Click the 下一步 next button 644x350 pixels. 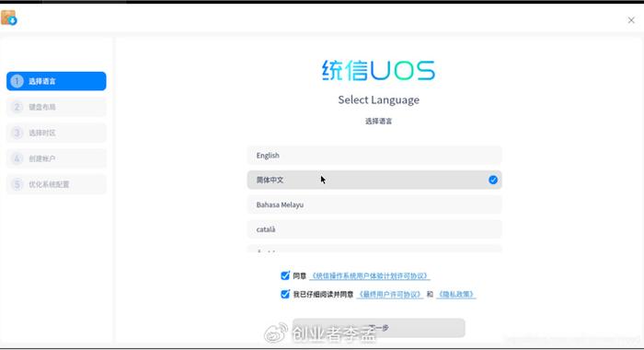[379, 328]
